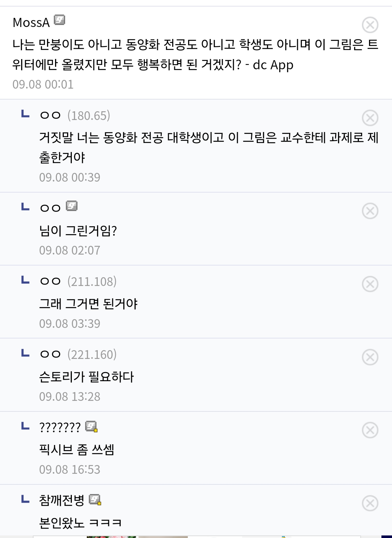Delete 참깨전병's reply using the X icon

[370, 503]
